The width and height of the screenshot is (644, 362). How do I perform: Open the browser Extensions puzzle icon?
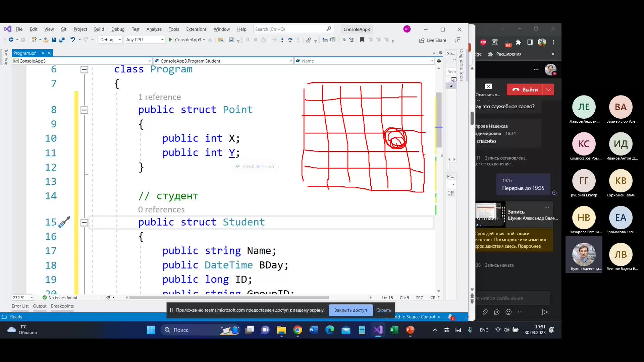coord(518,42)
